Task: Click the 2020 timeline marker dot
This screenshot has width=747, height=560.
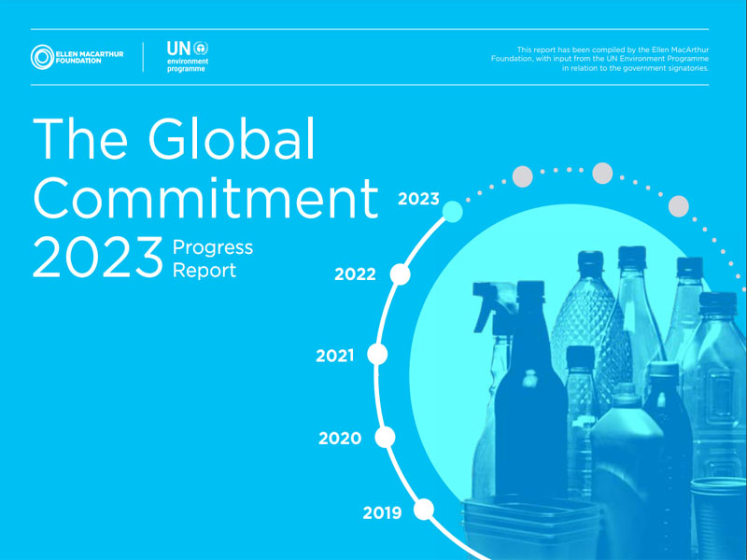Action: [385, 437]
